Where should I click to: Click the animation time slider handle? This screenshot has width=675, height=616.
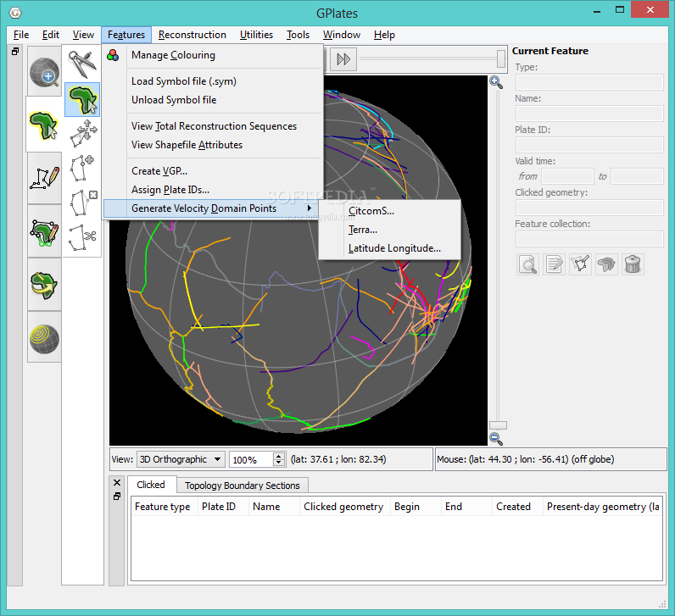[x=500, y=59]
